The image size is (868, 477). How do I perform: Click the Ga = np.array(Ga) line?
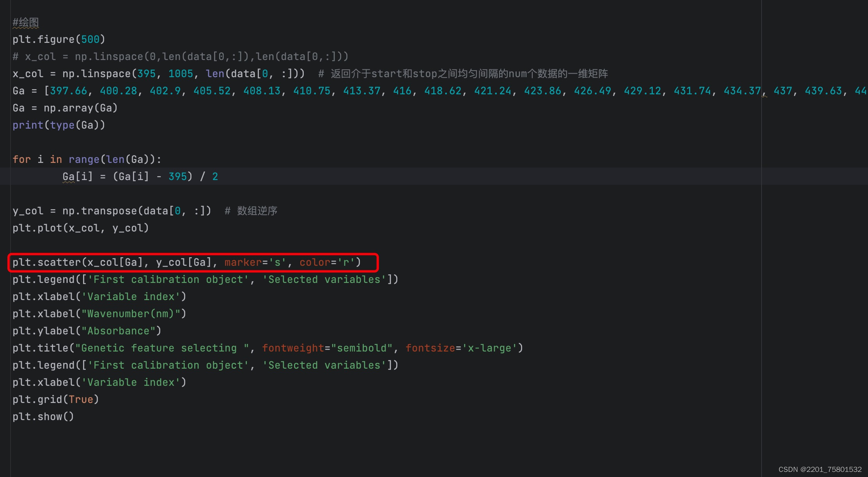pos(65,108)
